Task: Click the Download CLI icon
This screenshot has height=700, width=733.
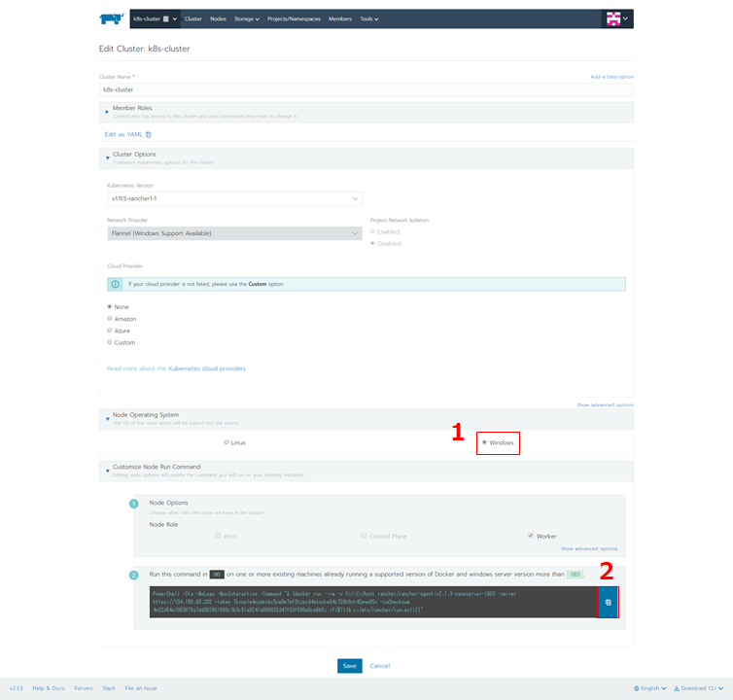Action: click(x=676, y=688)
